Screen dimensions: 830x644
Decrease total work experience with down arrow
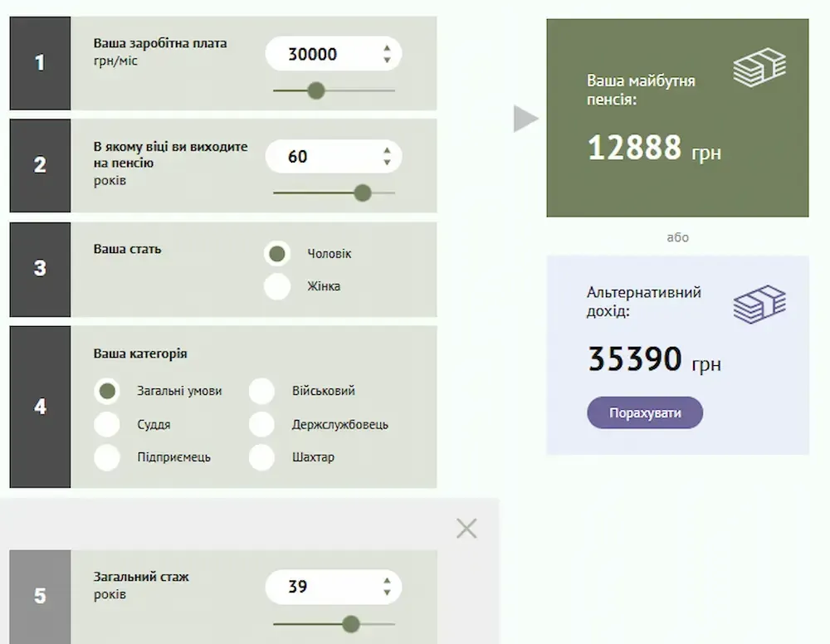click(387, 593)
